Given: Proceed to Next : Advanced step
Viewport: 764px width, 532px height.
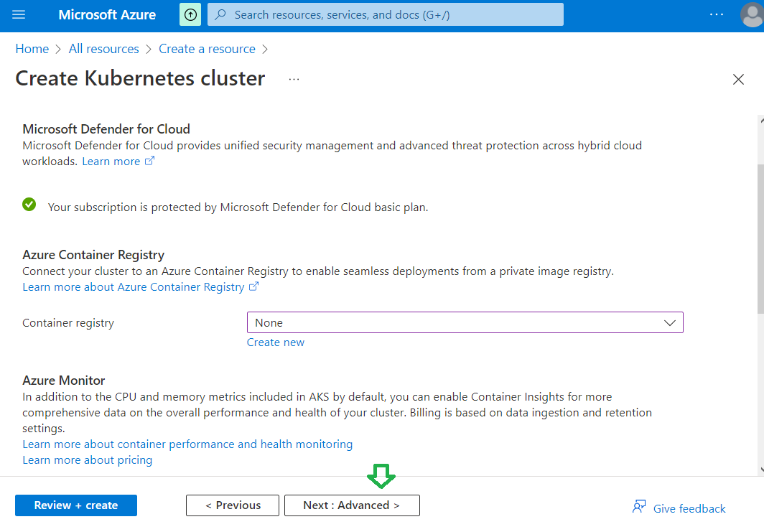Looking at the screenshot, I should (x=352, y=505).
